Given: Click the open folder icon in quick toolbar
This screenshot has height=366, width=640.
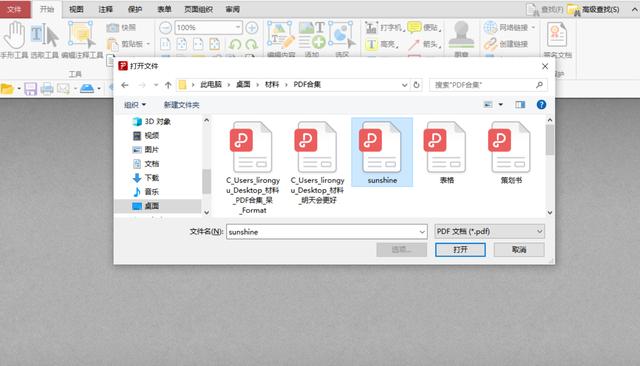Looking at the screenshot, I should 7,89.
